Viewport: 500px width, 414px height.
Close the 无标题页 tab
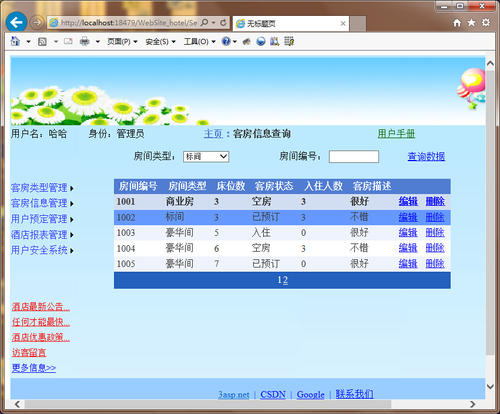pos(343,23)
